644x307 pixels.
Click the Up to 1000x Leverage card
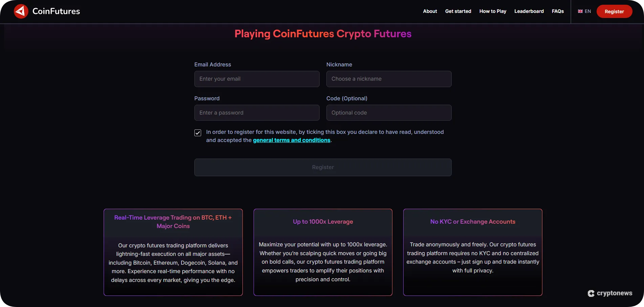[x=323, y=252]
